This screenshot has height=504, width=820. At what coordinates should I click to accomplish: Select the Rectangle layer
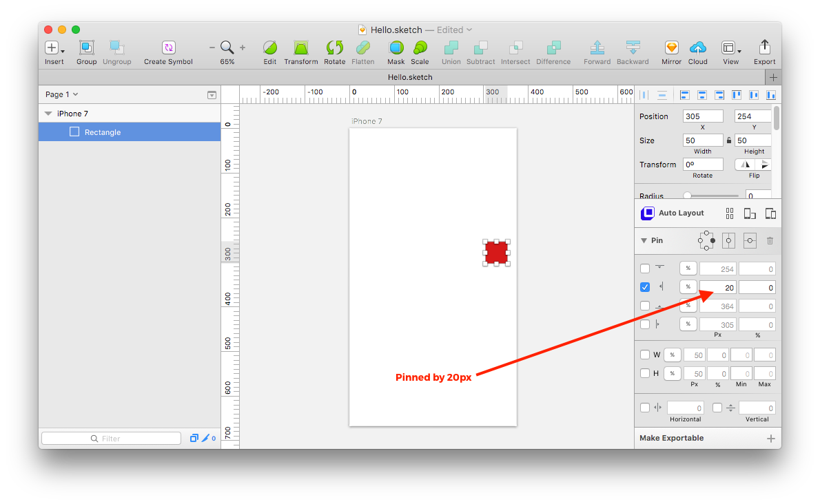point(130,132)
